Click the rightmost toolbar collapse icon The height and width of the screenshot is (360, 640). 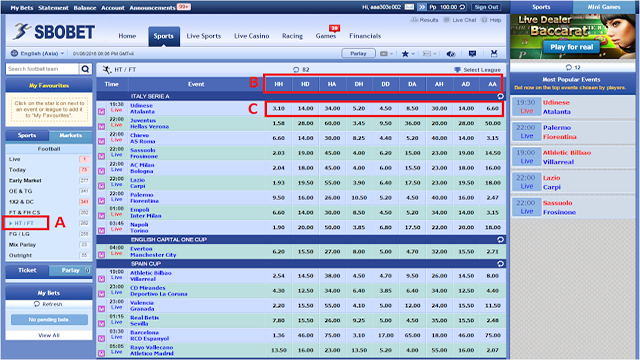click(494, 54)
